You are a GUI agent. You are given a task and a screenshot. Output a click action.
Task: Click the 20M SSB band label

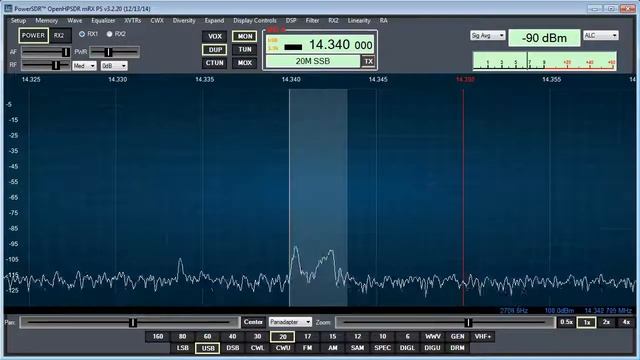[x=313, y=61]
